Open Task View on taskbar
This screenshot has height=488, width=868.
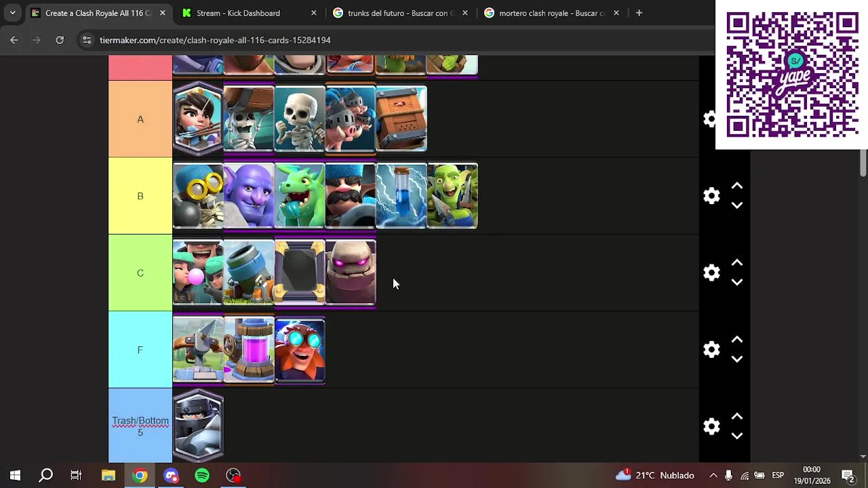pyautogui.click(x=76, y=475)
